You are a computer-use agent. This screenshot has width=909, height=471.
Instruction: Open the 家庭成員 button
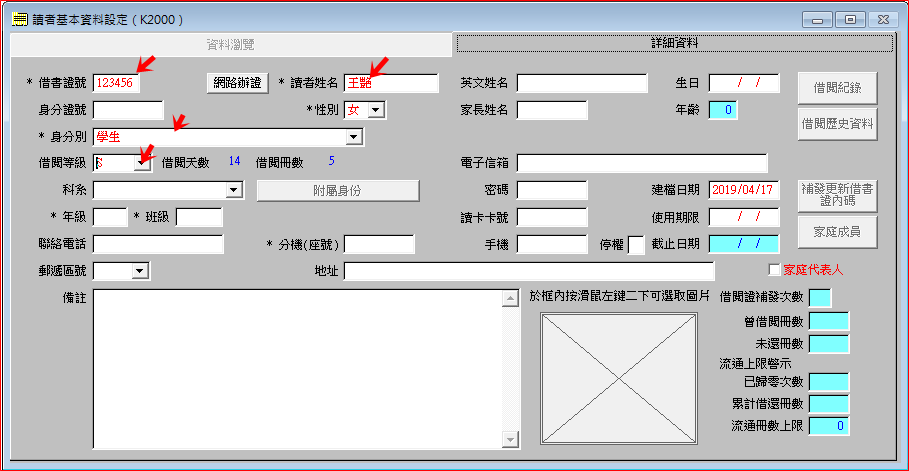tap(838, 231)
